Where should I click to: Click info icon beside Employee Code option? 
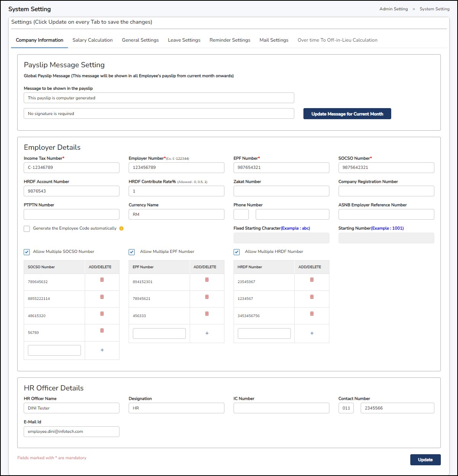tap(121, 228)
